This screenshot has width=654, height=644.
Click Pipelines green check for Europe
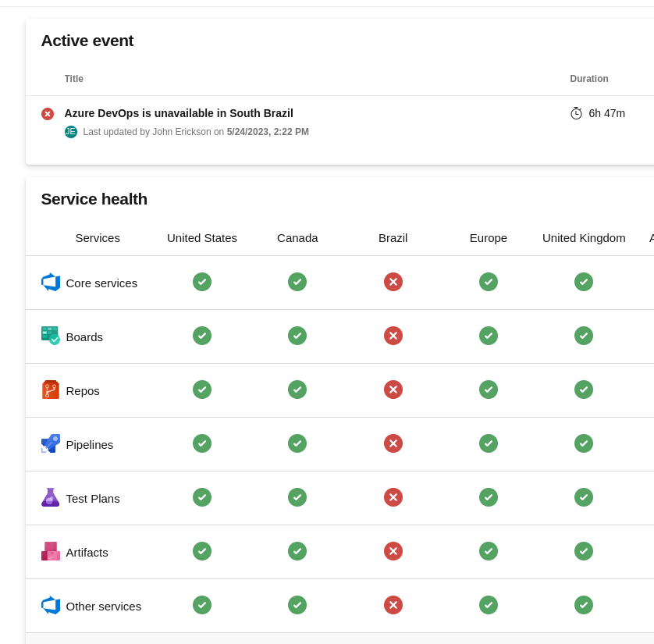tap(489, 443)
